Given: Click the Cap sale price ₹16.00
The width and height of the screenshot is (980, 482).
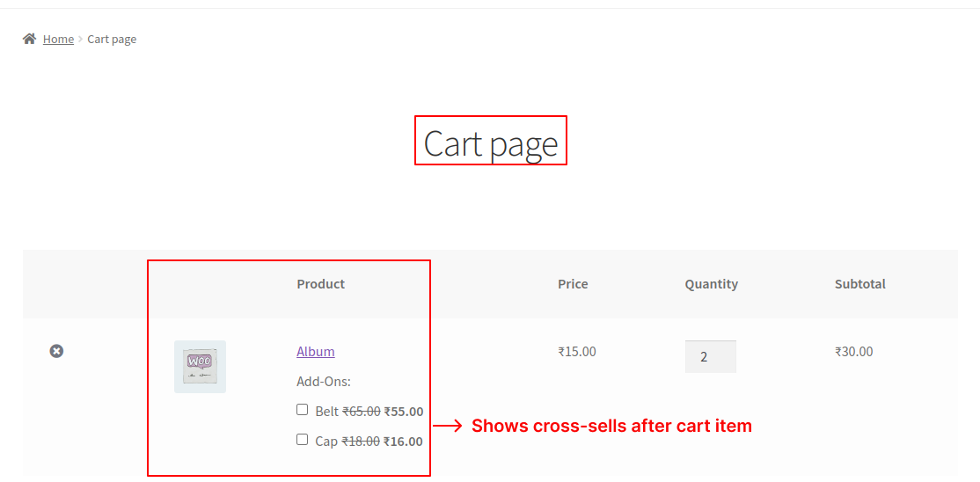Looking at the screenshot, I should [403, 442].
